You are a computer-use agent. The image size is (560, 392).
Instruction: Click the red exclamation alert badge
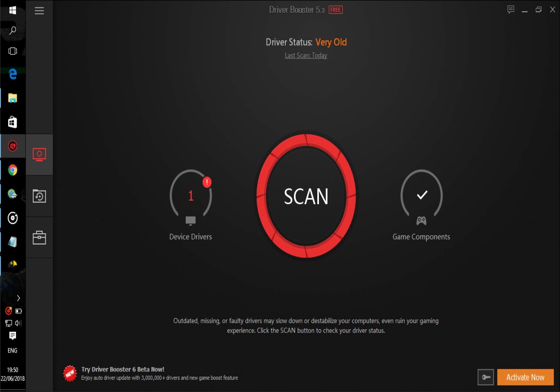pyautogui.click(x=207, y=182)
